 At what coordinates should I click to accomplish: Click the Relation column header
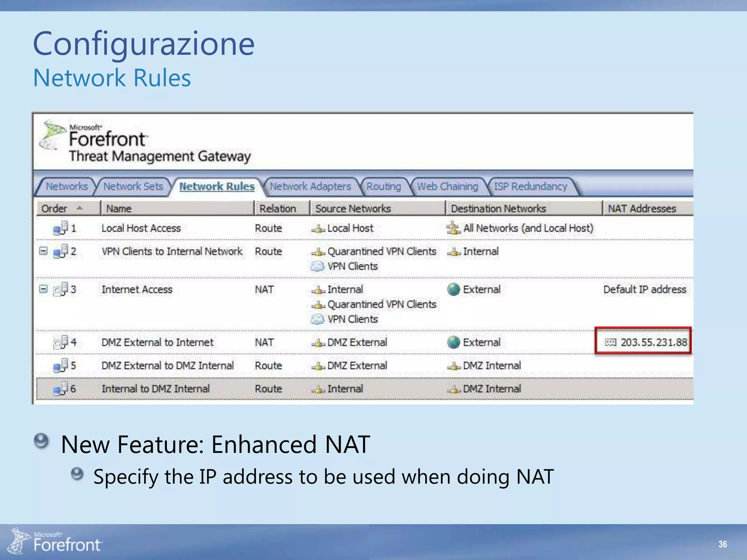pos(282,209)
